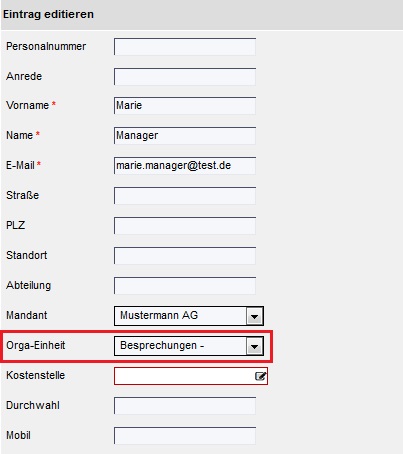Open the Mustermann AG combo box
This screenshot has width=403, height=454.
pyautogui.click(x=189, y=316)
